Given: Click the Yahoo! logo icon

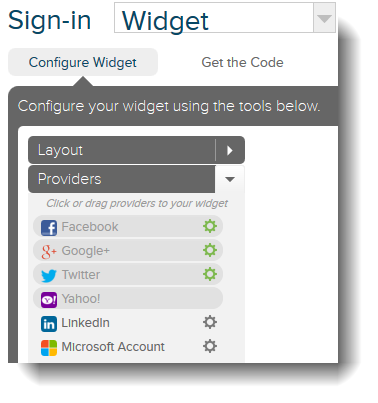Looking at the screenshot, I should (49, 300).
